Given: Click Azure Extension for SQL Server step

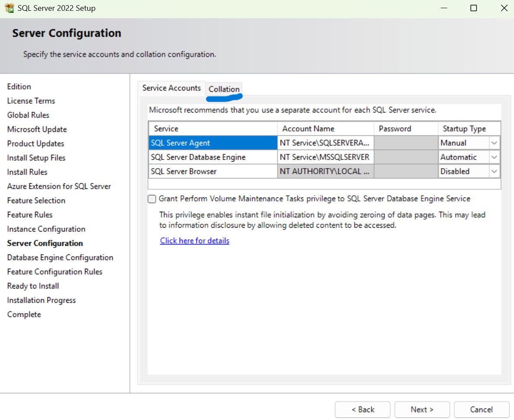Looking at the screenshot, I should 59,186.
